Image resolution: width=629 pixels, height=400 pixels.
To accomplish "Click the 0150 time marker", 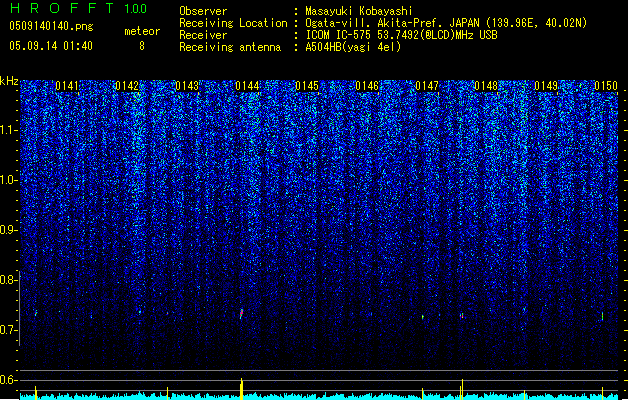I will click(x=606, y=86).
